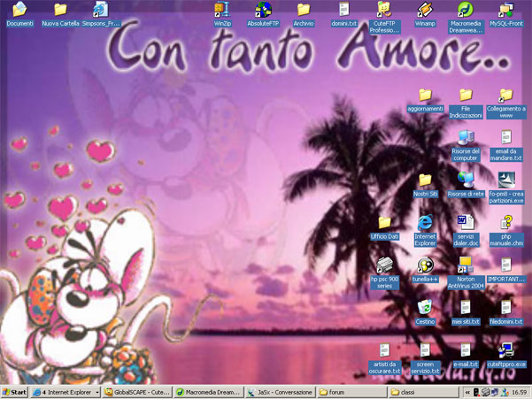Switch to forum folder taskbar window
This screenshot has height=399, width=532.
(x=351, y=392)
